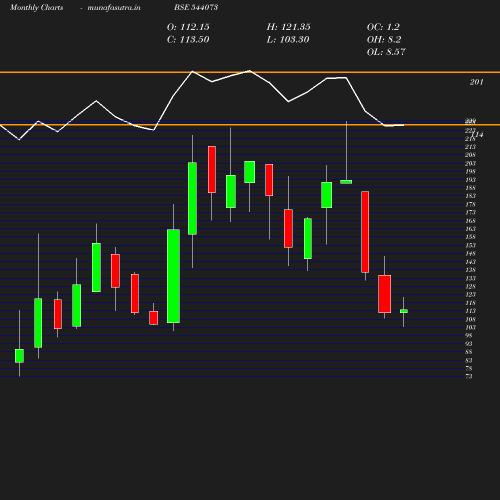Image resolution: width=500 pixels, height=500 pixels.
Task: Click the OL: 8.57 value
Action: pos(386,52)
